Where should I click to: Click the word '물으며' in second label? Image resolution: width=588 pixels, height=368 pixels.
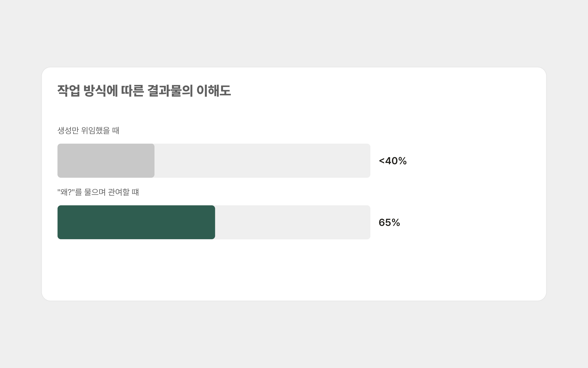(95, 192)
